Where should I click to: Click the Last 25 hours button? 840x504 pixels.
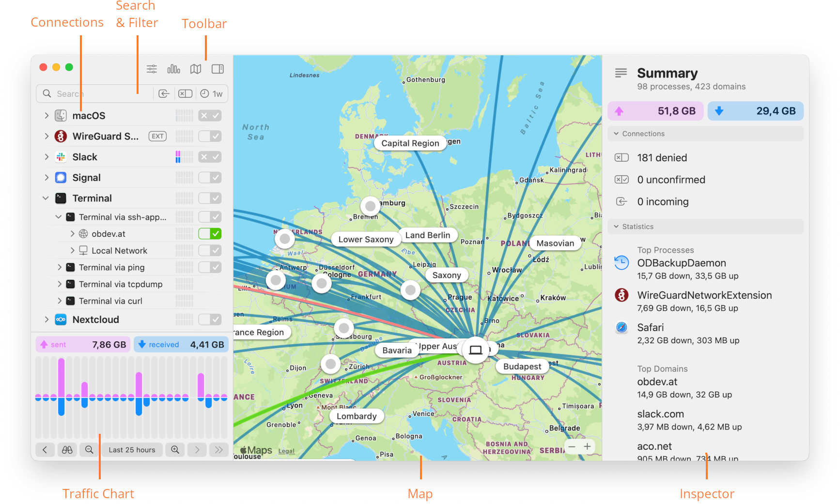(x=132, y=450)
